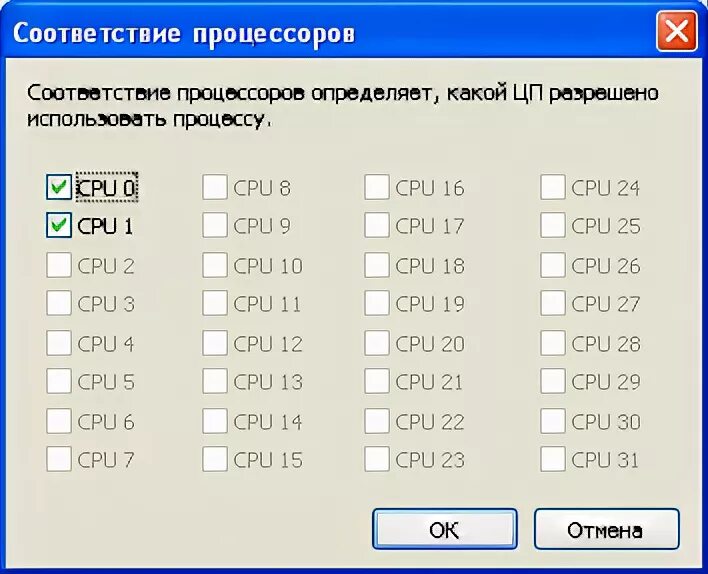This screenshot has width=708, height=574.
Task: Check the CPU 24 checkbox
Action: tap(552, 187)
